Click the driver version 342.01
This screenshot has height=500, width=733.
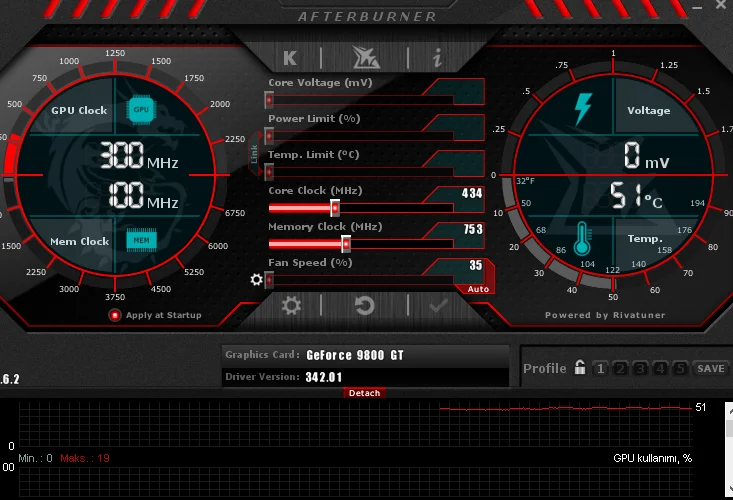[x=323, y=377]
